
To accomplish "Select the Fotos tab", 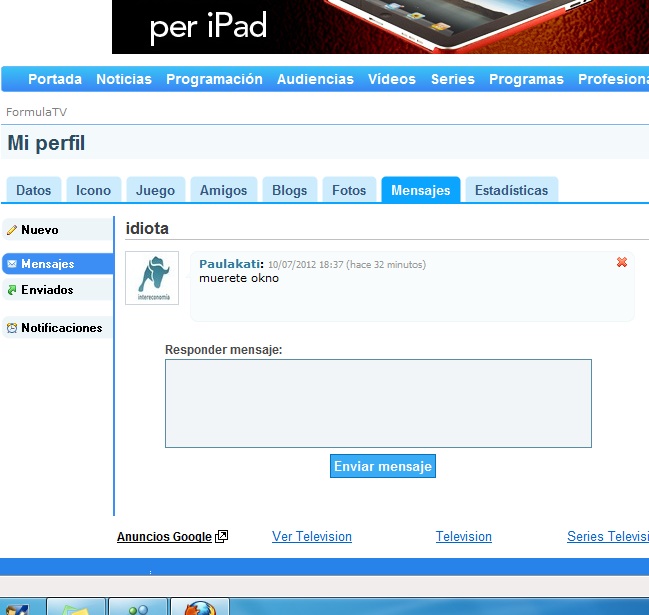I will point(349,190).
